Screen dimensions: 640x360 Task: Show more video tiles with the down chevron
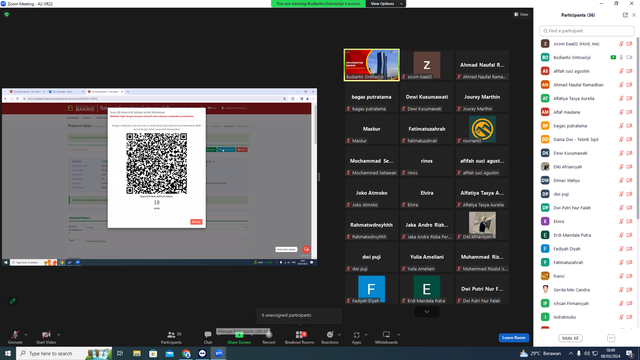427,311
